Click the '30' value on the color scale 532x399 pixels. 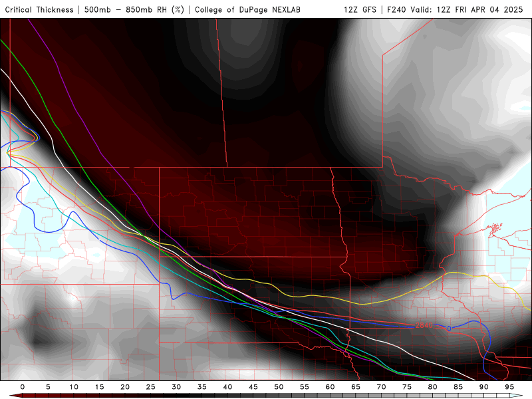(176, 387)
